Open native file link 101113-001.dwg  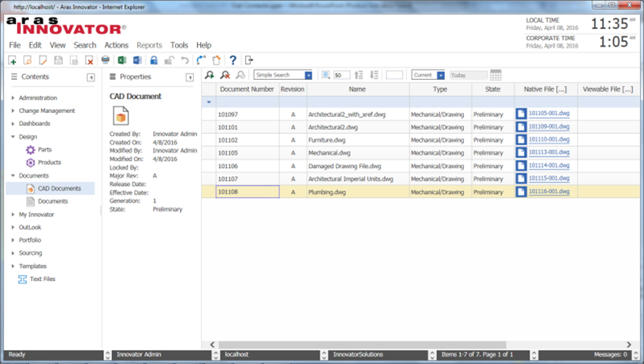click(x=549, y=152)
